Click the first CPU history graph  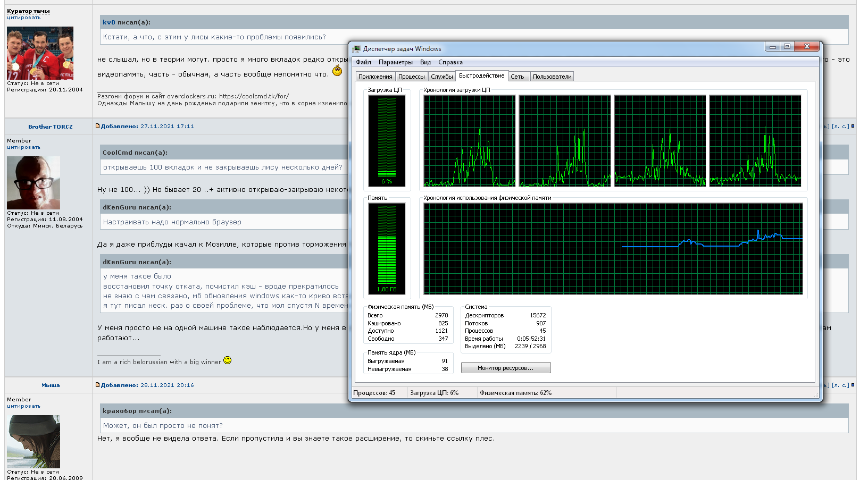470,141
